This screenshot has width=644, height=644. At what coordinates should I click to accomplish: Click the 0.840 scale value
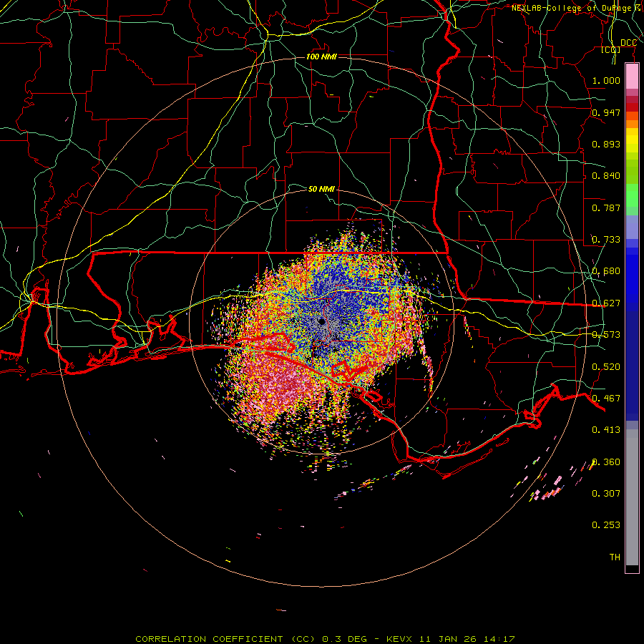606,176
